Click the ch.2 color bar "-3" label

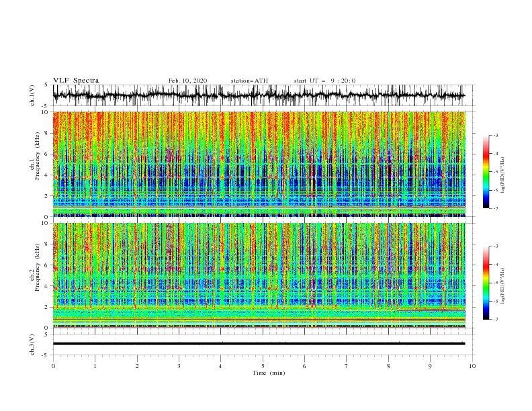click(x=496, y=246)
